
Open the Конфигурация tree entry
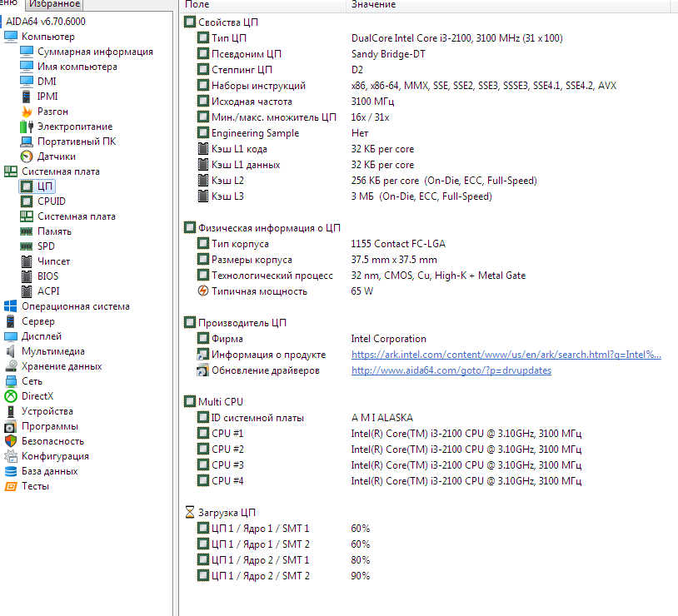point(47,456)
